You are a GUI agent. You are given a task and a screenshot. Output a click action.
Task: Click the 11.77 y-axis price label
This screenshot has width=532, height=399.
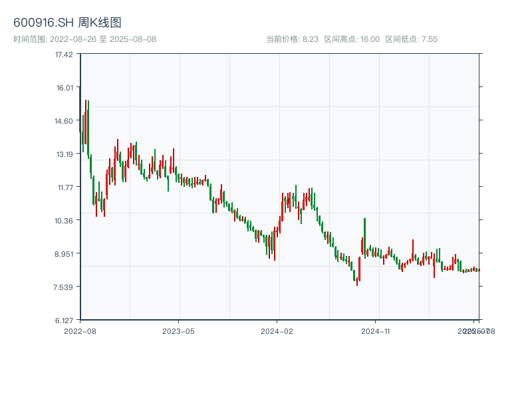click(64, 187)
